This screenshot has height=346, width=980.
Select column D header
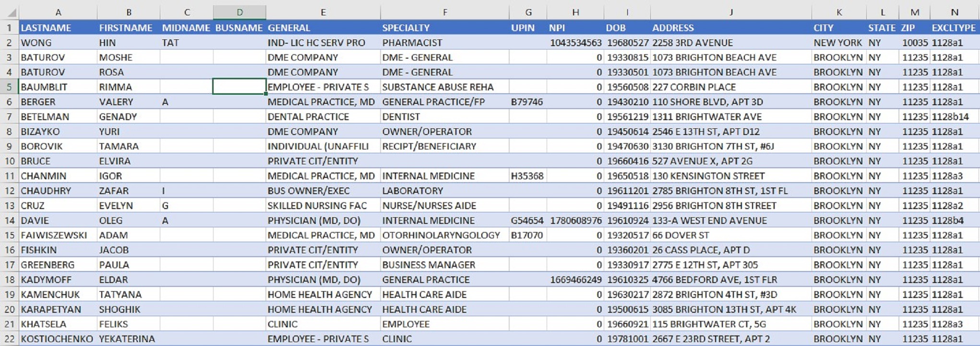(x=239, y=12)
